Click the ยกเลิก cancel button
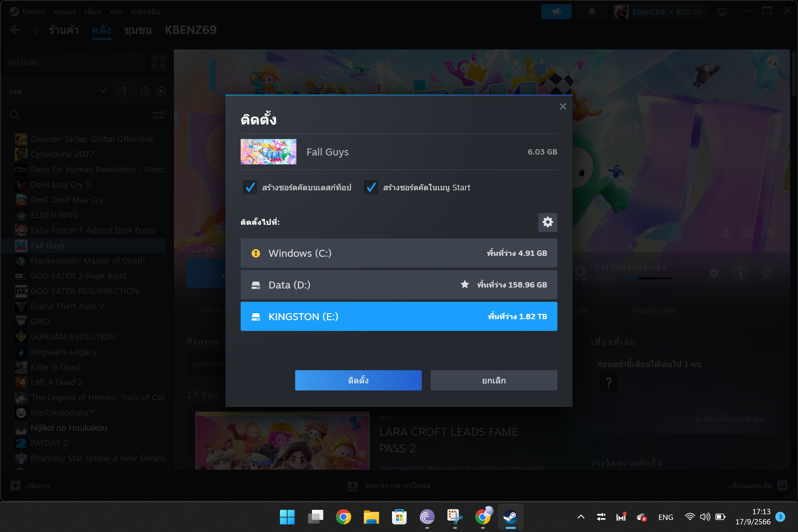The width and height of the screenshot is (798, 532). pos(494,380)
